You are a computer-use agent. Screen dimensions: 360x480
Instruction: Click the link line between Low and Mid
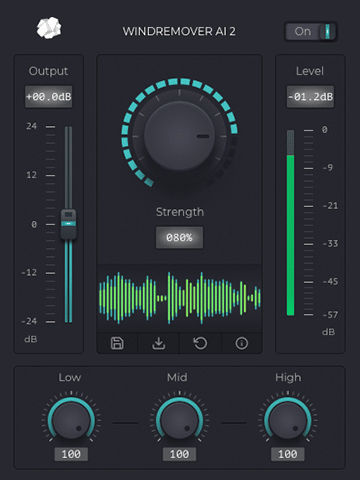coord(125,423)
